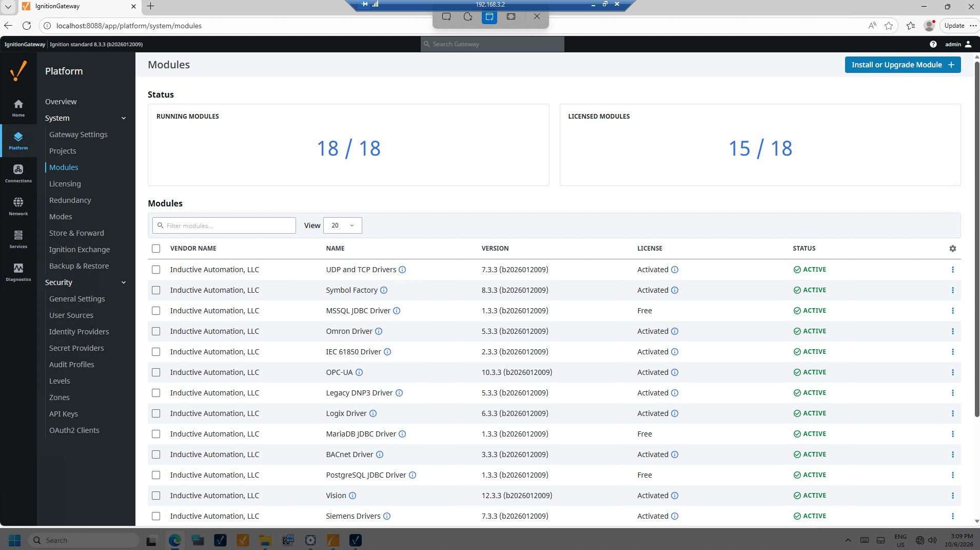The width and height of the screenshot is (980, 550).
Task: Open Platform Overview link
Action: (61, 102)
